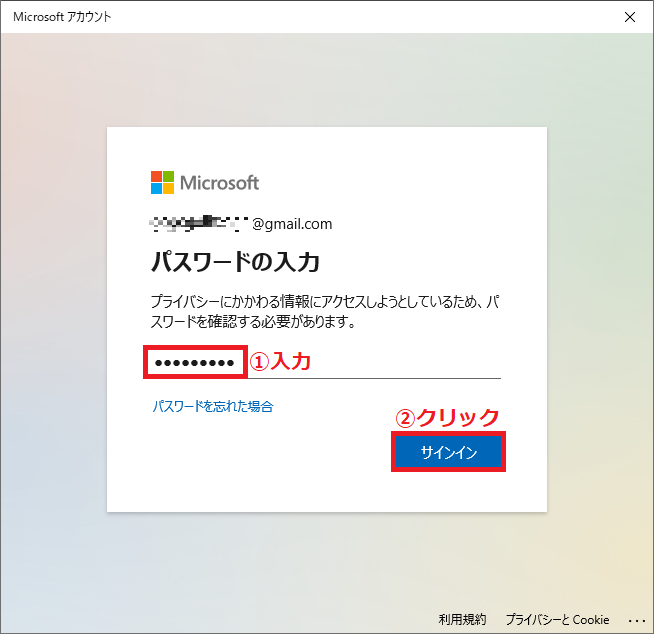The height and width of the screenshot is (634, 654).
Task: Click the @gmail.com account address
Action: (241, 224)
